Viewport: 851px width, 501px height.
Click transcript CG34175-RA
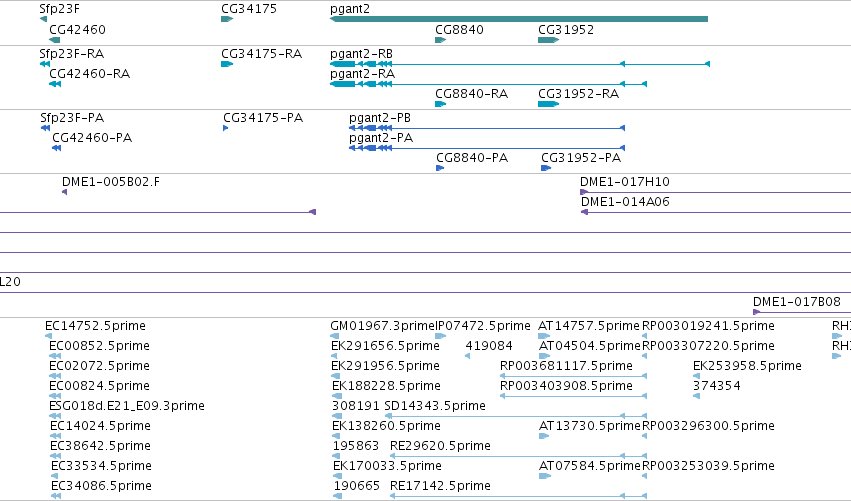(x=227, y=64)
